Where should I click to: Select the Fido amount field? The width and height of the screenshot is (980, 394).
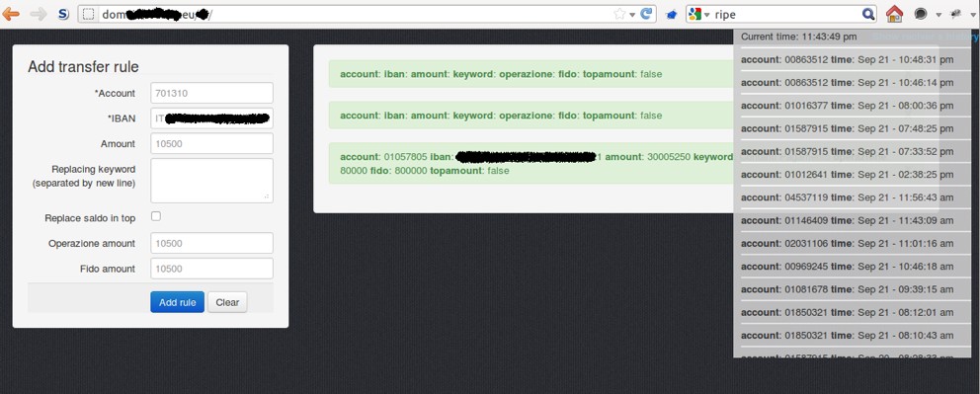pos(211,269)
